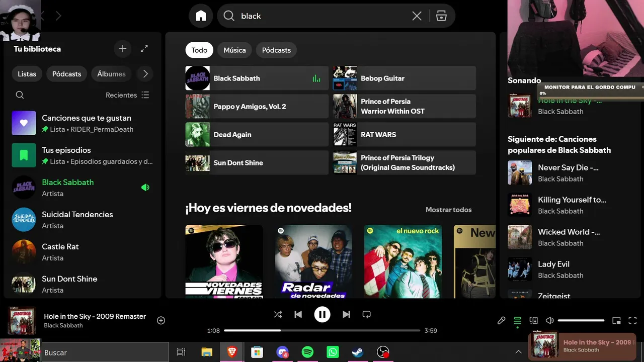This screenshot has height=362, width=644.
Task: Open Canciones que te gustan playlist
Action: click(83, 123)
